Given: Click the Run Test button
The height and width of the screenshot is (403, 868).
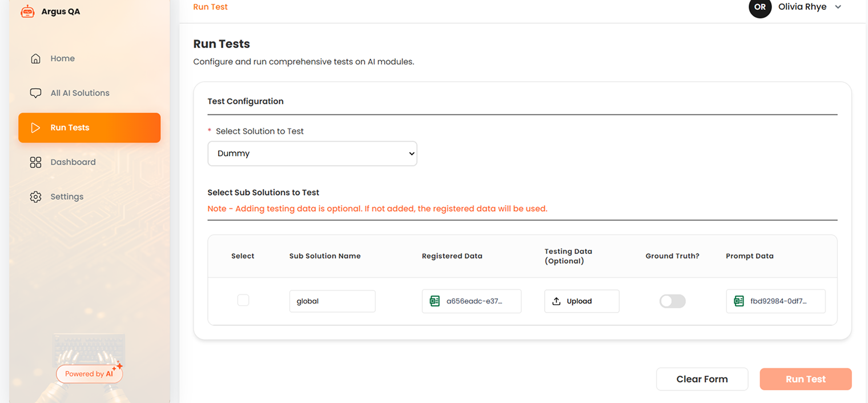Looking at the screenshot, I should click(x=805, y=379).
